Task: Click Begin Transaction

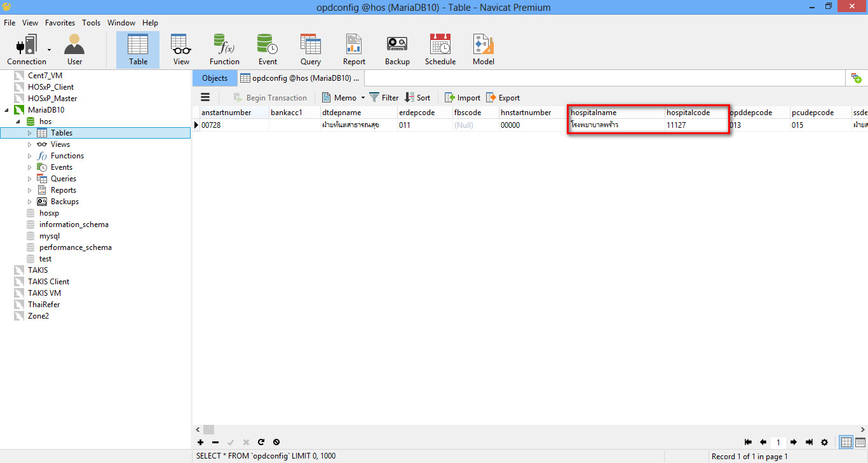Action: tap(270, 97)
